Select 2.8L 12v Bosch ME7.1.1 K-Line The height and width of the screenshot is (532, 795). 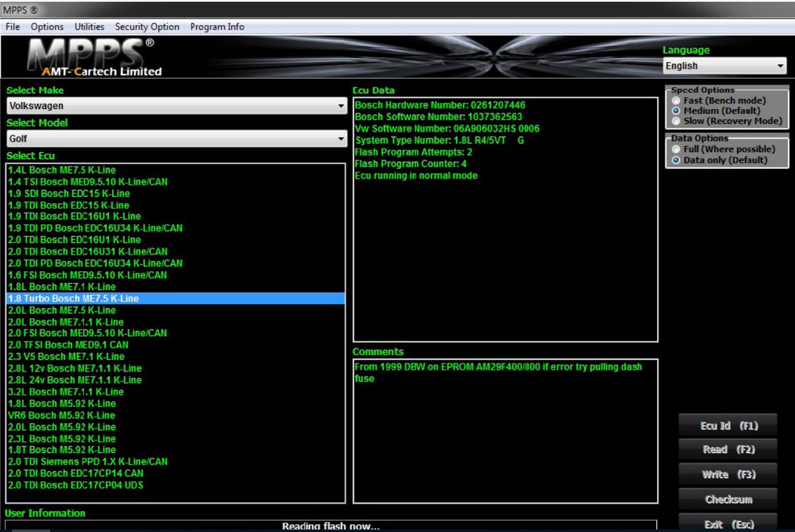176,368
